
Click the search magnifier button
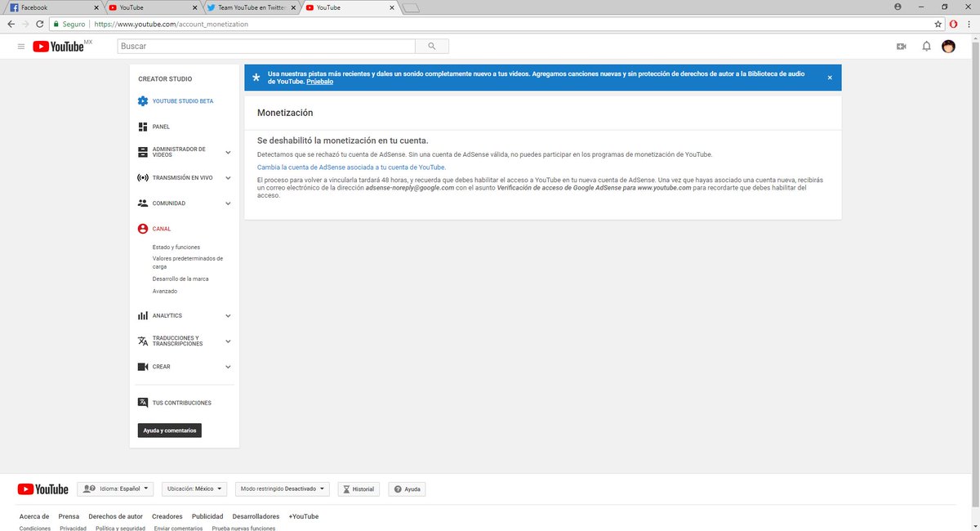click(x=432, y=47)
